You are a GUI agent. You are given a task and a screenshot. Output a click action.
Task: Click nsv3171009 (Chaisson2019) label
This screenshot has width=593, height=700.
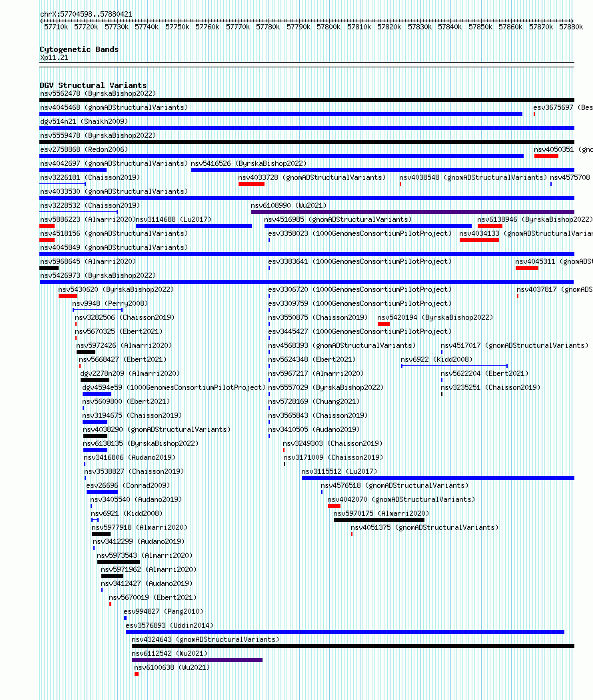(333, 457)
